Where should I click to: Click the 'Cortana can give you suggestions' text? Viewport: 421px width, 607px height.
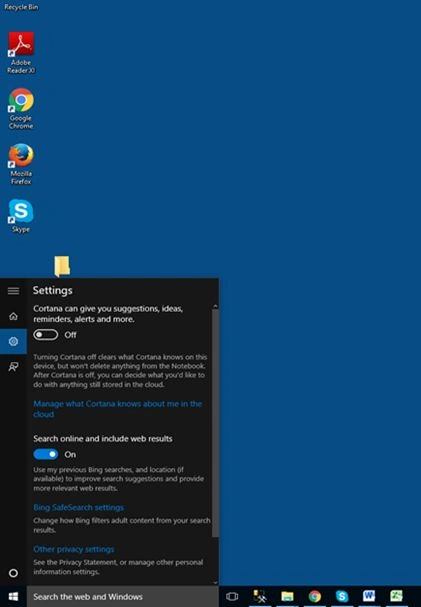(108, 314)
